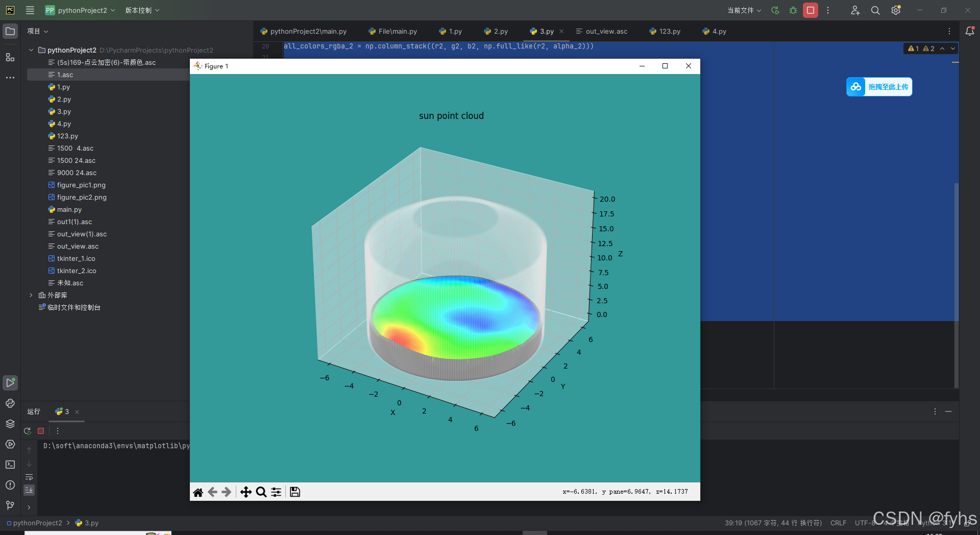Open the main menu hamburger icon
Viewport: 980px width, 535px height.
tap(30, 10)
